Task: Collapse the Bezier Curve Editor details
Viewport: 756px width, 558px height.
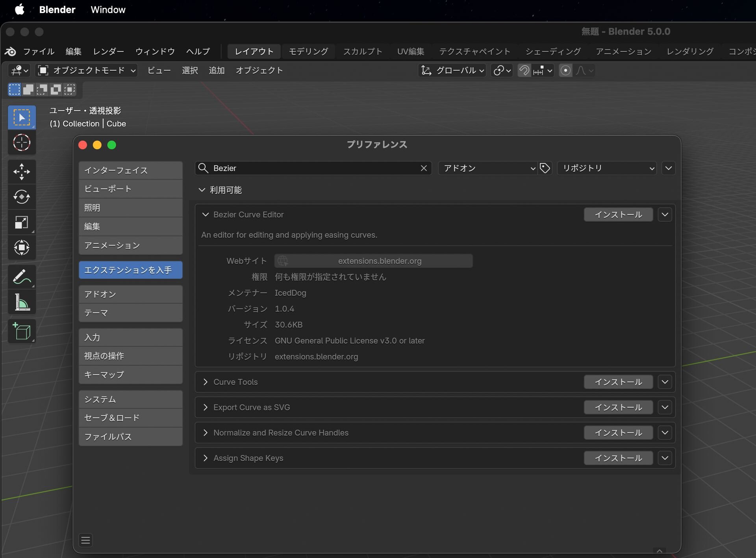Action: coord(205,214)
